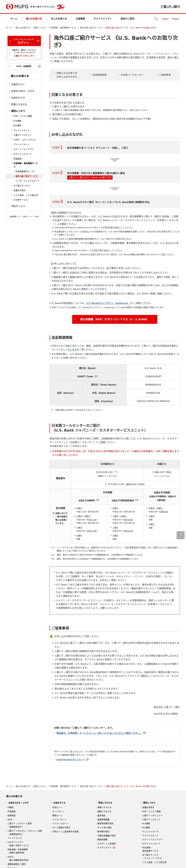
Task: Open ホーム in the main navigation
Action: click(x=14, y=19)
